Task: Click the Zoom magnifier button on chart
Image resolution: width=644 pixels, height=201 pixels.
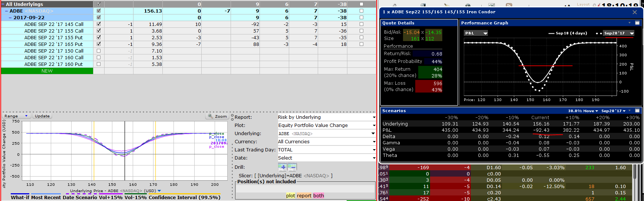Action: click(x=217, y=116)
